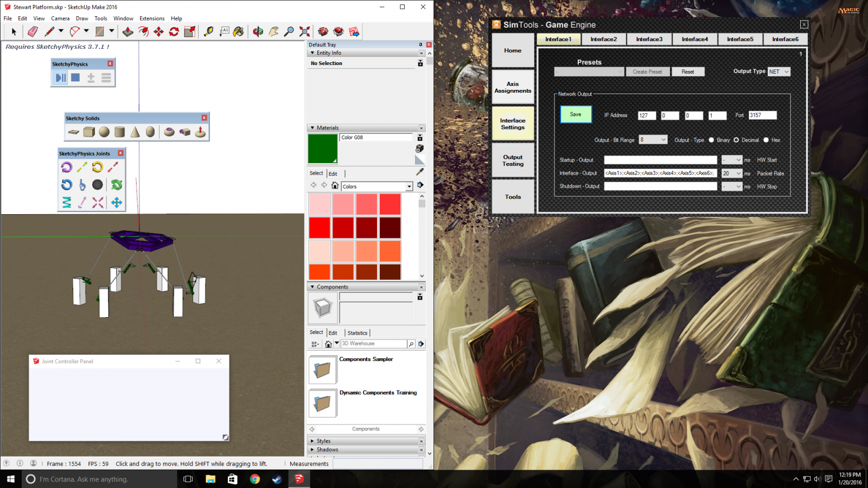Play/pause the SketchyPhysics simulation
868x488 pixels.
(60, 78)
